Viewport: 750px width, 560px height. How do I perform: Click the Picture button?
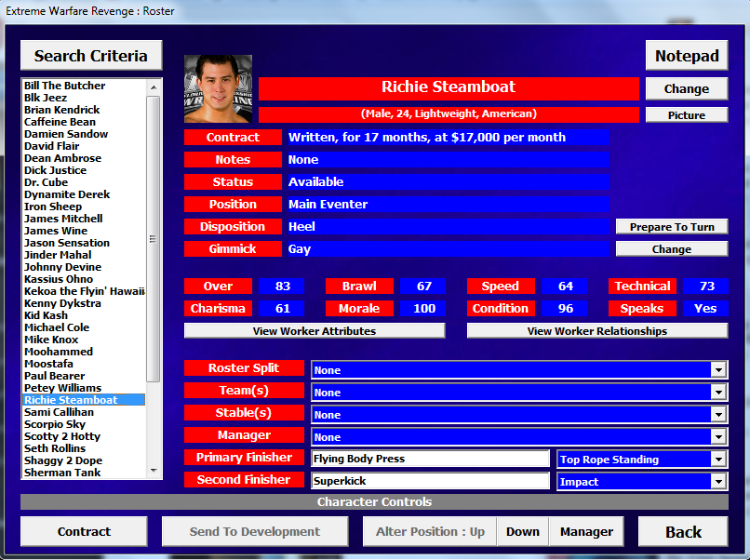[x=687, y=114]
